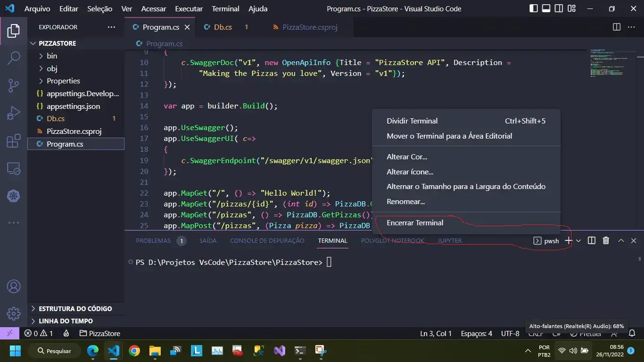The width and height of the screenshot is (644, 362).
Task: Toggle the primary sidebar layout icon
Action: 534,8
